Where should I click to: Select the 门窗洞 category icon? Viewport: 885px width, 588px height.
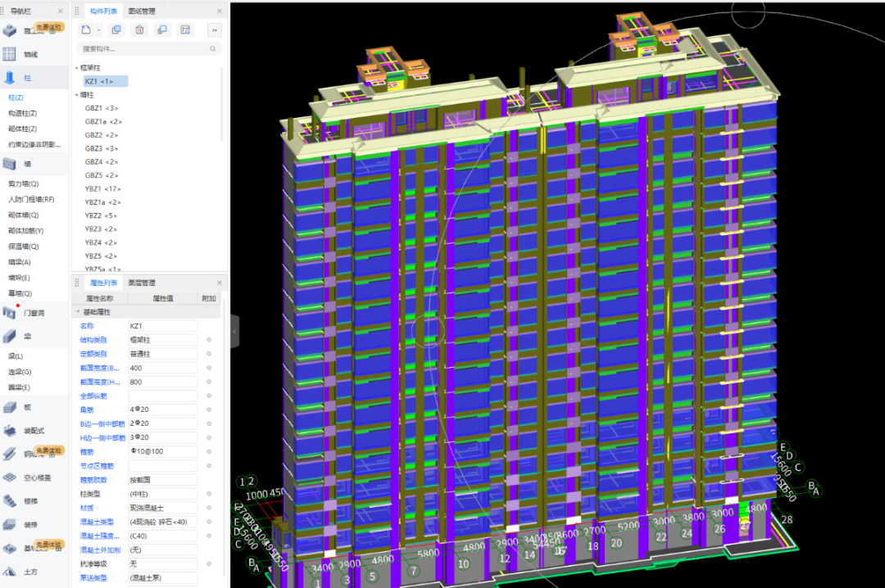point(10,312)
